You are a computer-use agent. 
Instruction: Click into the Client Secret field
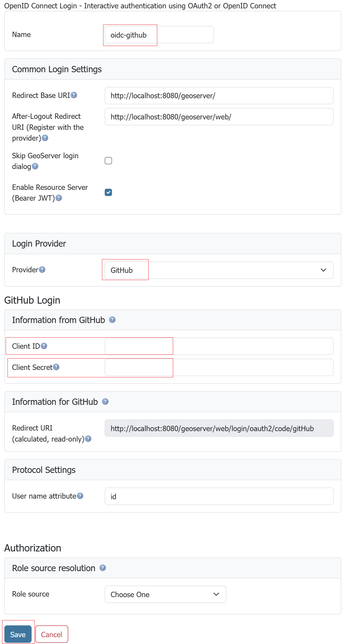click(219, 367)
